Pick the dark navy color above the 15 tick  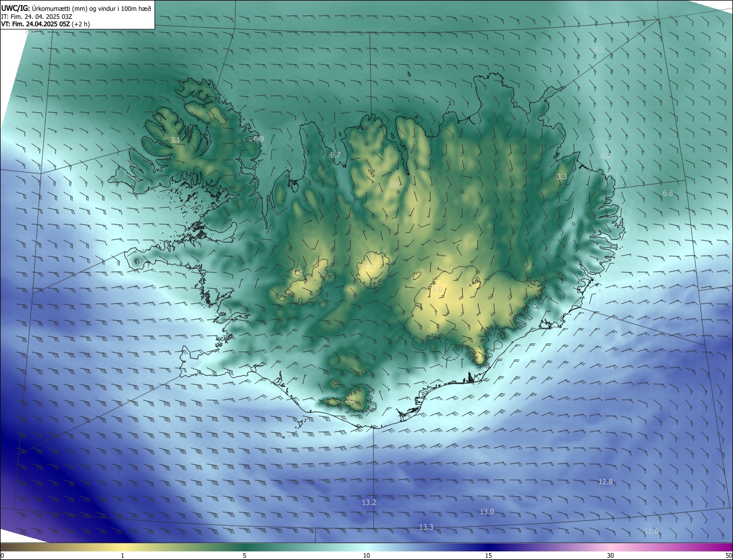(488, 547)
